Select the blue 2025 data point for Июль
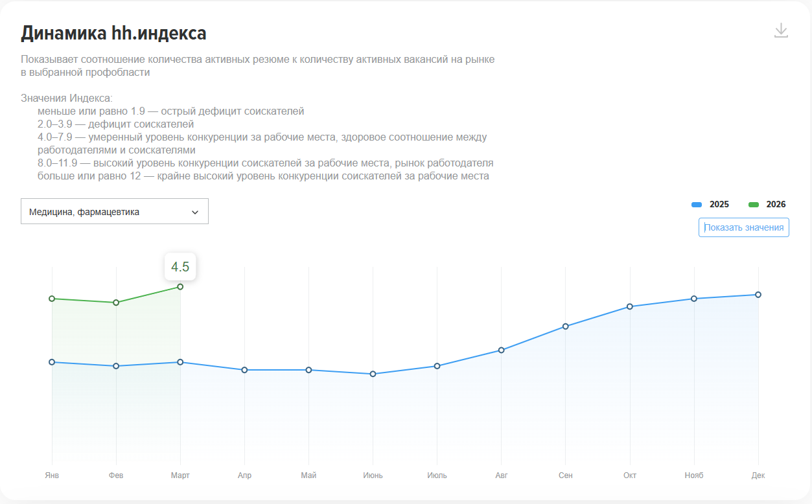This screenshot has width=812, height=504. coord(437,366)
